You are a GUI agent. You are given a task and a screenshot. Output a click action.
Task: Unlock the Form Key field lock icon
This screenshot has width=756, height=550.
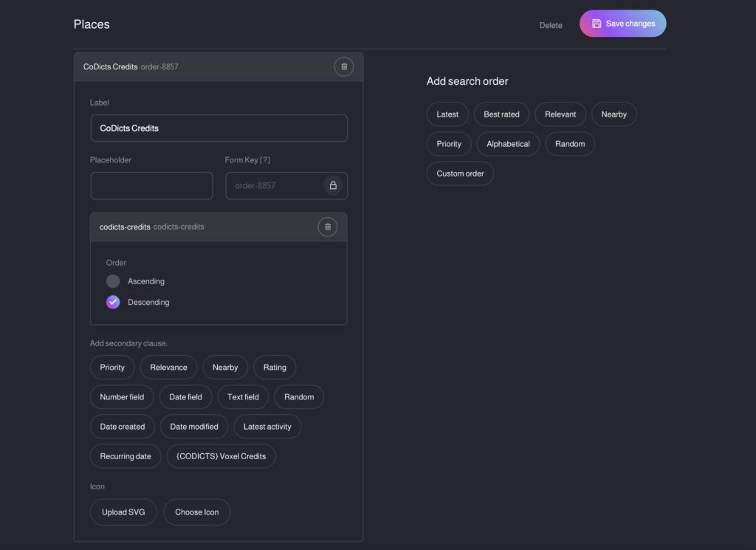pos(333,185)
